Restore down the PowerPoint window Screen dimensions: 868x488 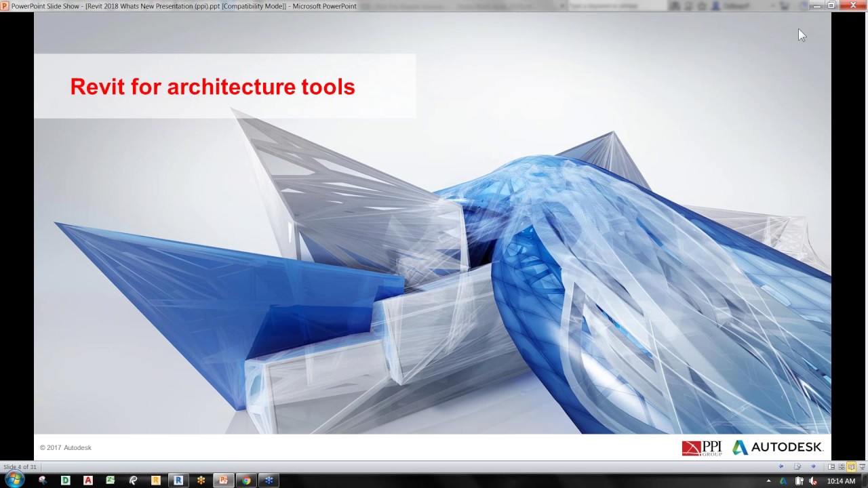pos(831,5)
